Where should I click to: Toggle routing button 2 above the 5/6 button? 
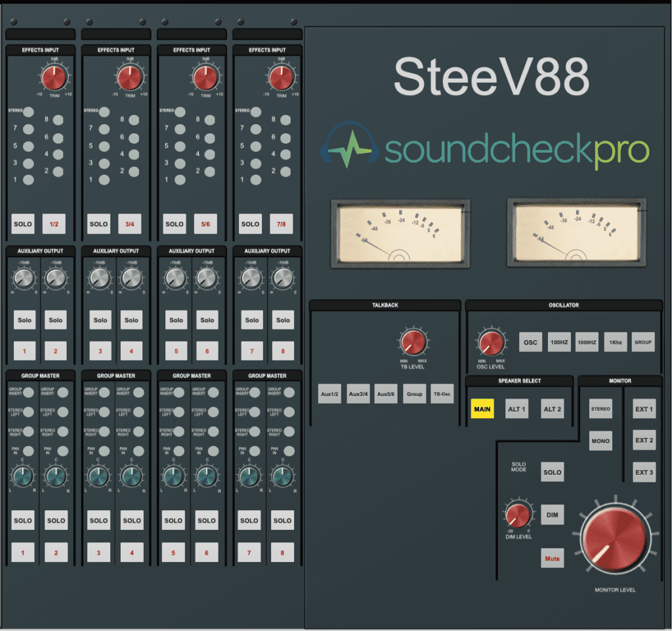pyautogui.click(x=209, y=171)
